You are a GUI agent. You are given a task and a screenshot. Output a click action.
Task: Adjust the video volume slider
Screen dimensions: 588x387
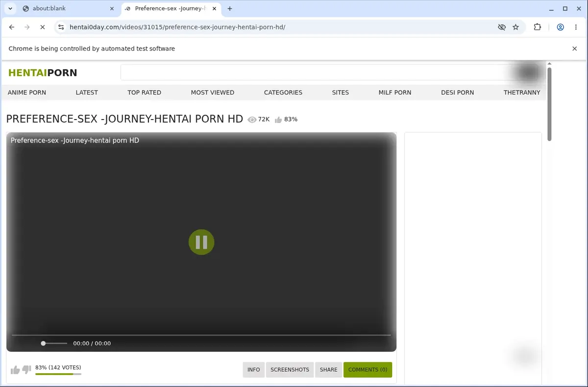[x=54, y=343]
